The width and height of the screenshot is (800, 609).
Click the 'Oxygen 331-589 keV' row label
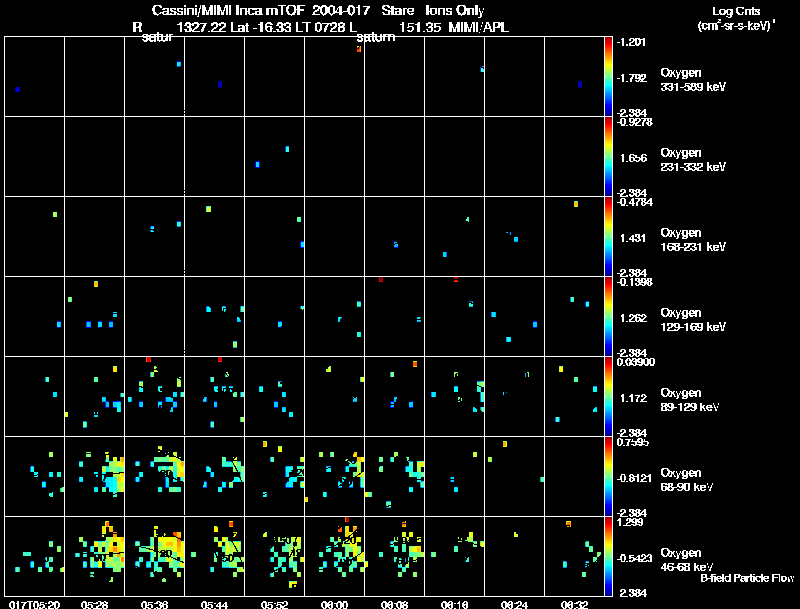[x=693, y=80]
